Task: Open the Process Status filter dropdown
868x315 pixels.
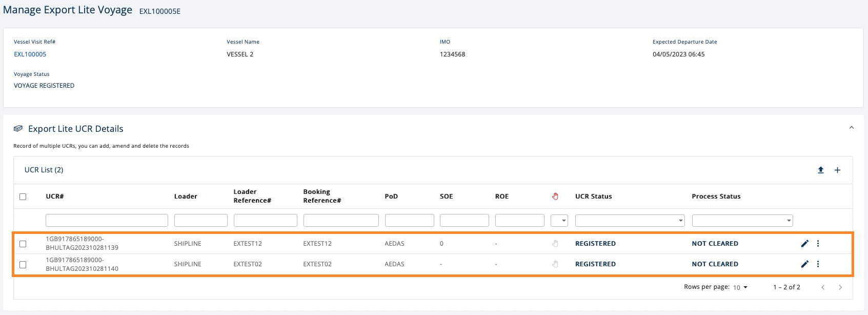Action: (x=742, y=221)
